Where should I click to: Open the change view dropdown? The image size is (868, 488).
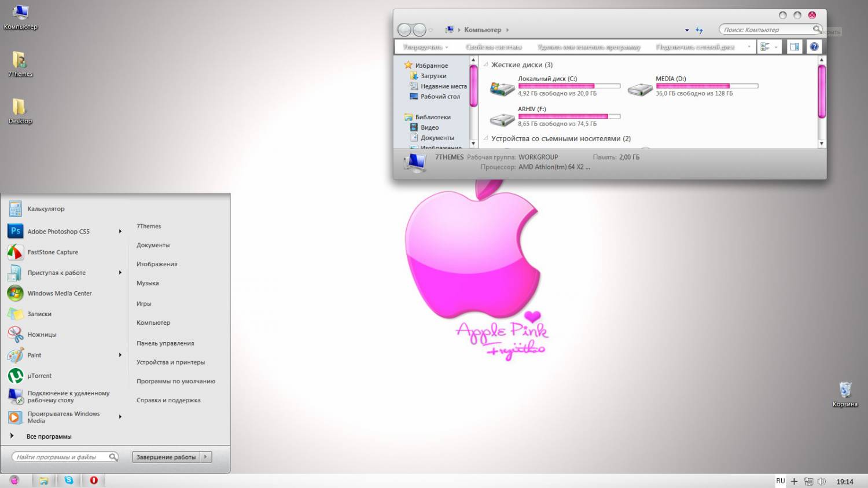tap(777, 47)
